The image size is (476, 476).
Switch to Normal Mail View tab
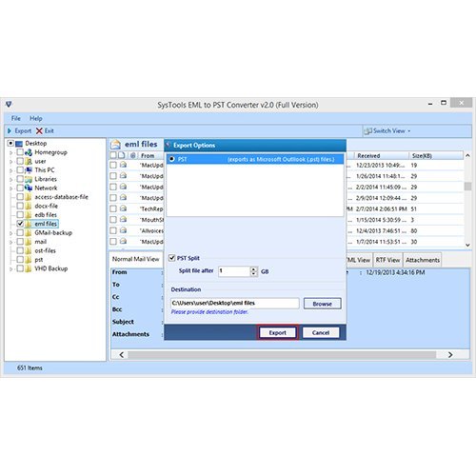pyautogui.click(x=136, y=259)
